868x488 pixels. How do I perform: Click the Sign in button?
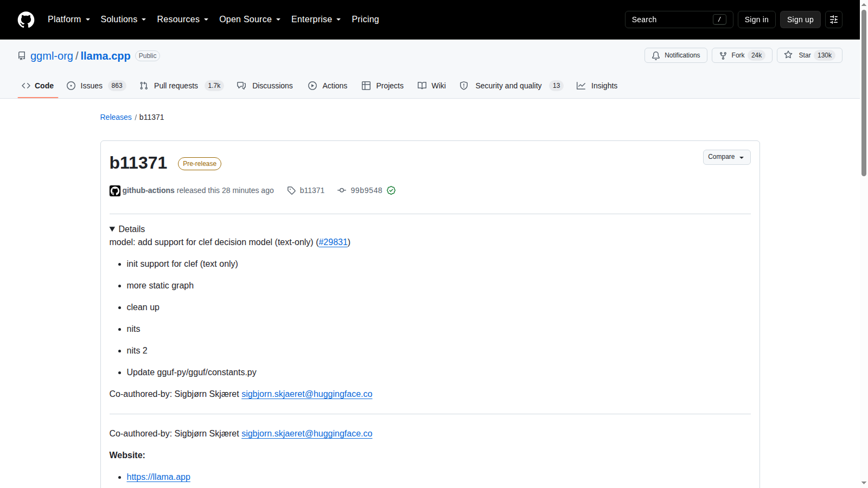(x=756, y=20)
